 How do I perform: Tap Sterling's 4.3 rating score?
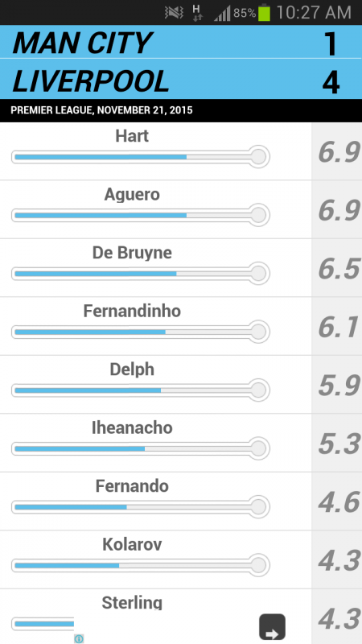click(339, 619)
